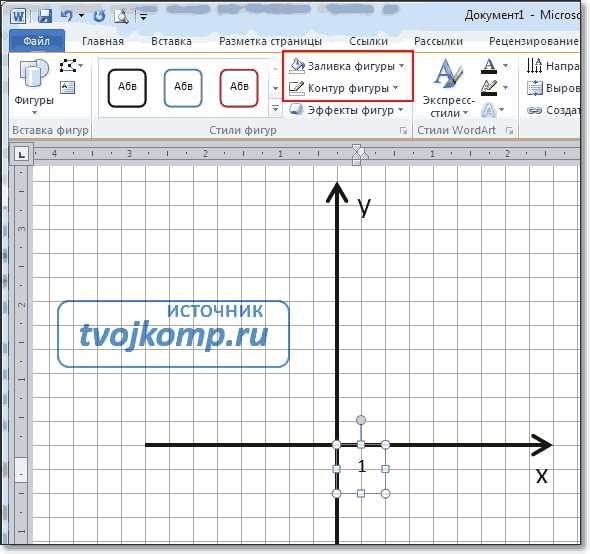This screenshot has height=554, width=590.
Task: Click the Redo icon in quick access toolbar
Action: [x=99, y=16]
